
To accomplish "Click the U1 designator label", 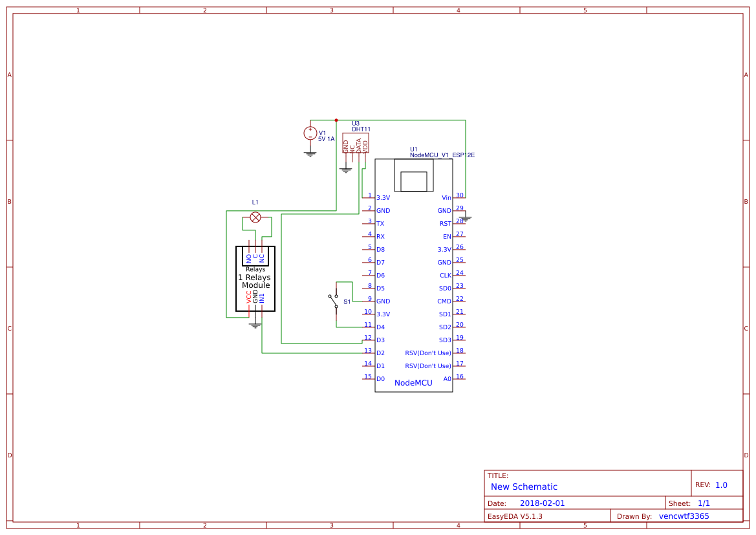I will tap(414, 149).
